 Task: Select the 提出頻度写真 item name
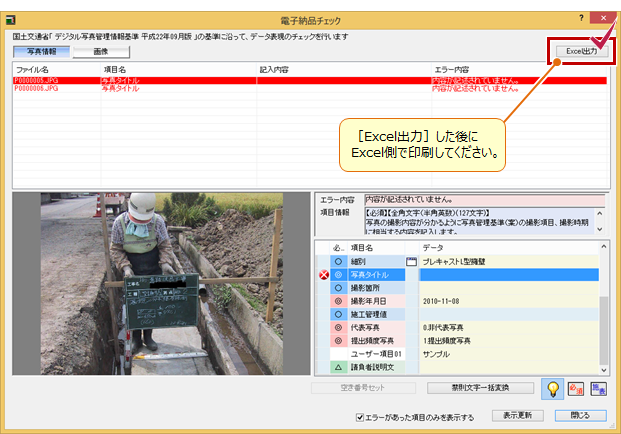pyautogui.click(x=376, y=341)
